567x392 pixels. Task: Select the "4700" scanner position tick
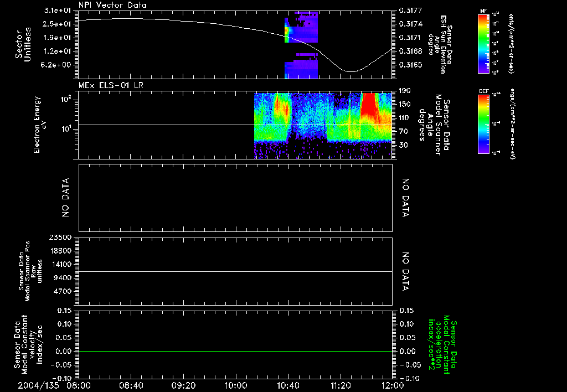pos(62,291)
